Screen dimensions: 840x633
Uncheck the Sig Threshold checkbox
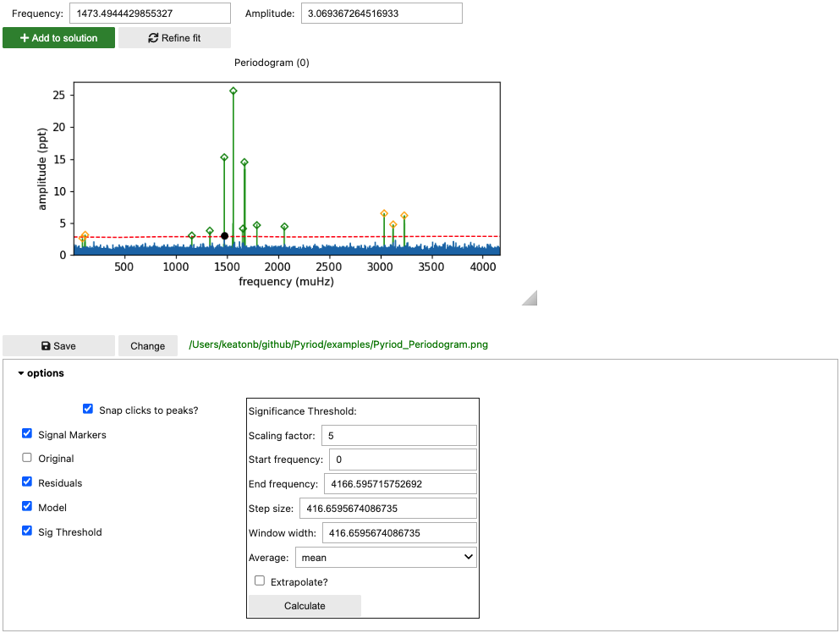coord(27,531)
